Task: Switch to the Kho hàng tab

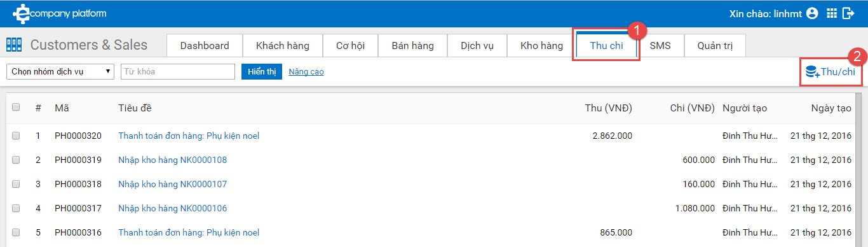Action: coord(541,46)
